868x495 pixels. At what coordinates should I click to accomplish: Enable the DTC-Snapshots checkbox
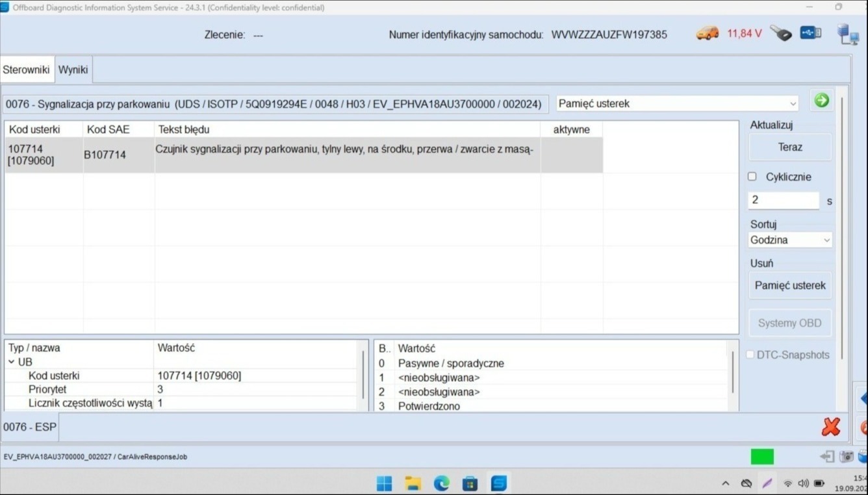pyautogui.click(x=750, y=355)
